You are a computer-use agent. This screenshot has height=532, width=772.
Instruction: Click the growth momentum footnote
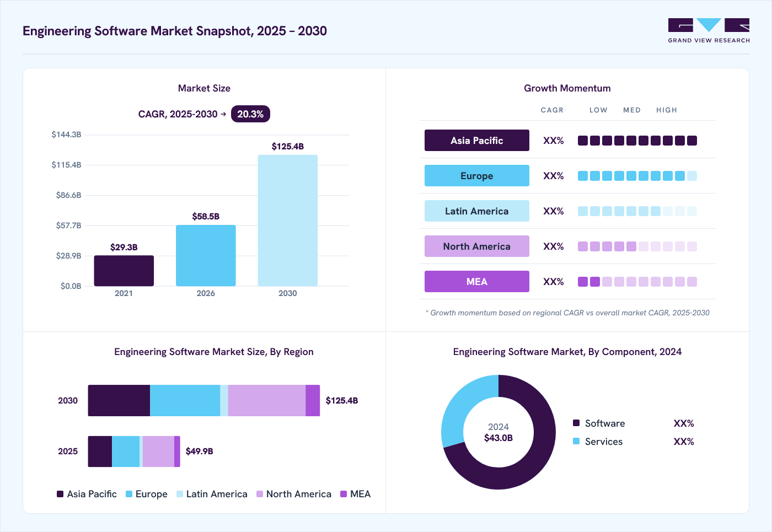tap(567, 313)
